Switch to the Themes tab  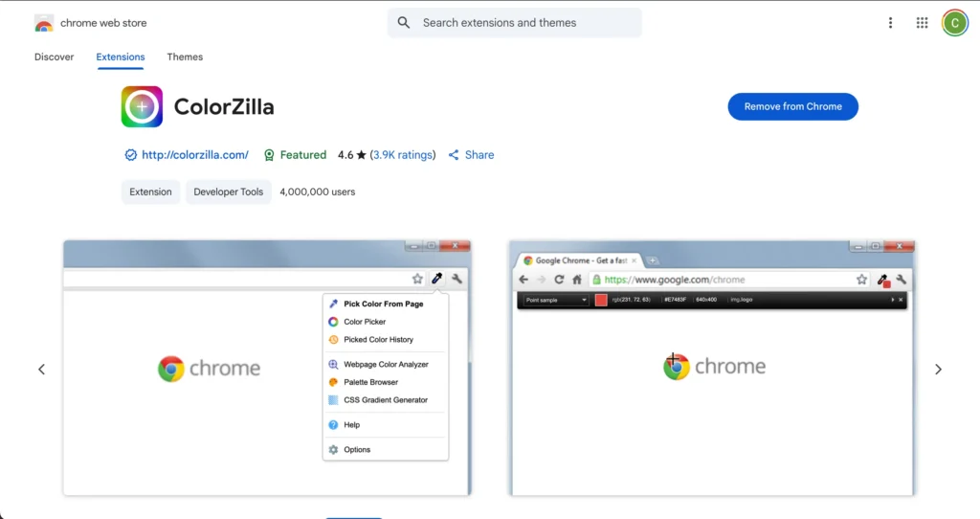click(185, 56)
